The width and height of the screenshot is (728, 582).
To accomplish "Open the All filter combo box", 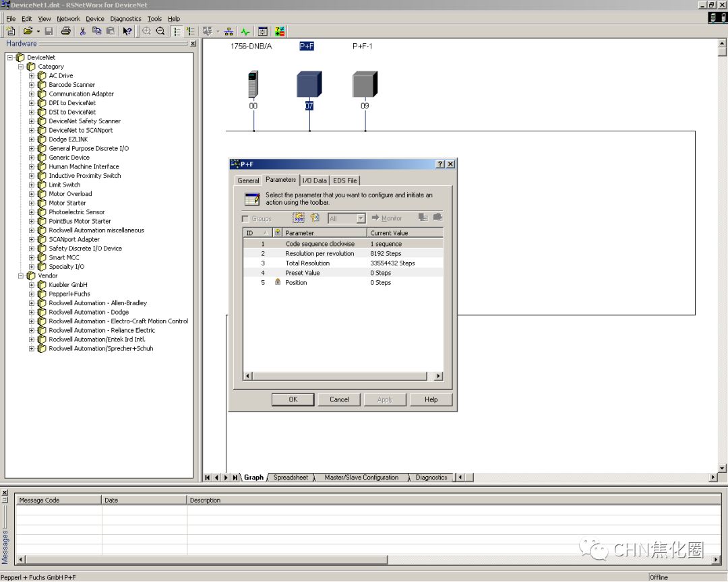I will coord(346,218).
